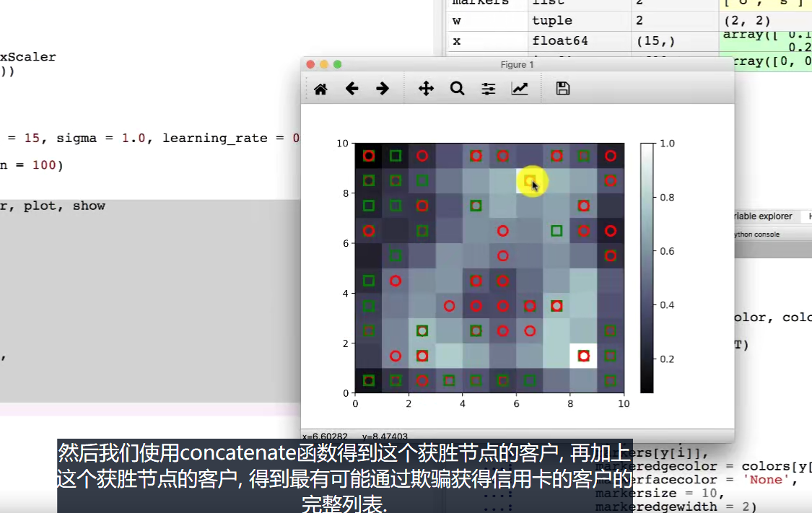This screenshot has height=513, width=812.
Task: Close the Figure 1 window
Action: (x=311, y=64)
